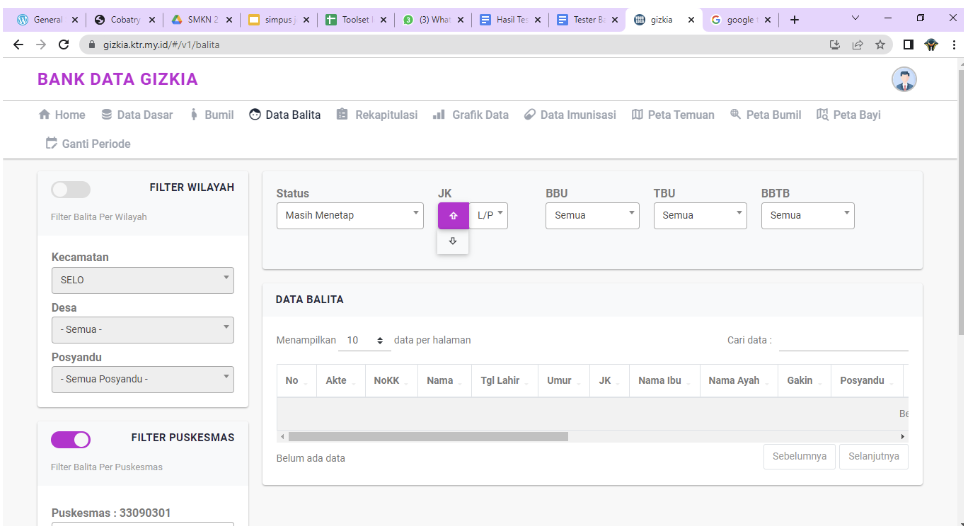
Task: Click the JK down-arrow button
Action: [x=452, y=241]
